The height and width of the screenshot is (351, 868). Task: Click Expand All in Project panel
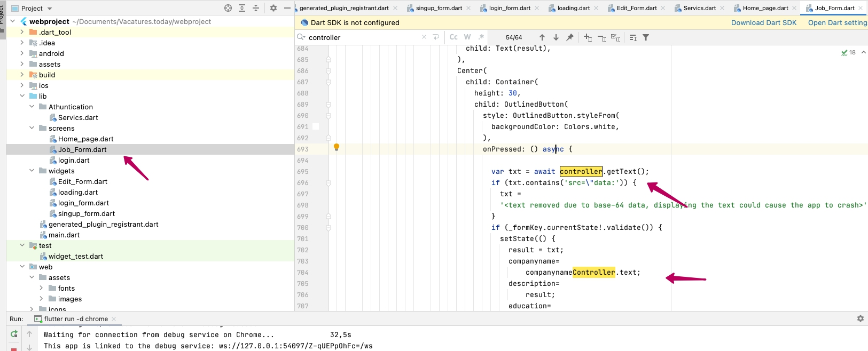click(242, 8)
